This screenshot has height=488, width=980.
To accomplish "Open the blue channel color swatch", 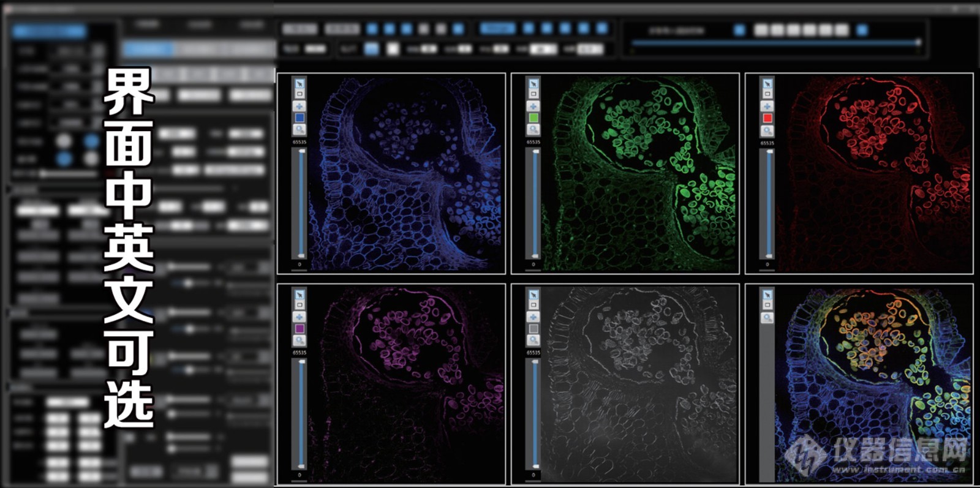I will click(x=300, y=118).
